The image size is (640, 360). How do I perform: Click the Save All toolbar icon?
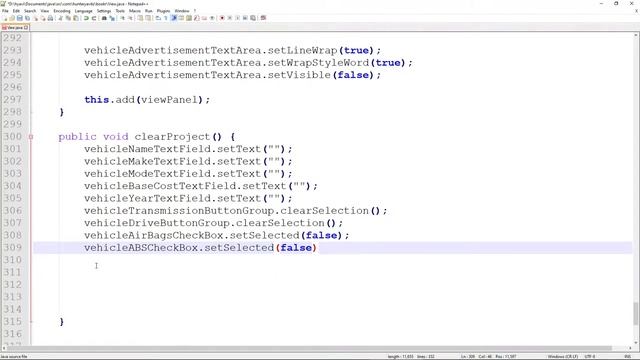[27, 18]
